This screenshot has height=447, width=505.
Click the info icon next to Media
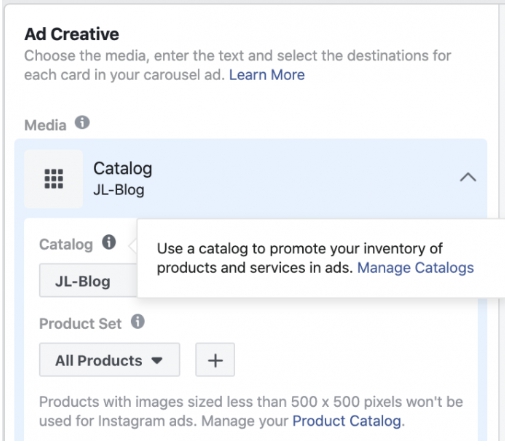click(82, 123)
